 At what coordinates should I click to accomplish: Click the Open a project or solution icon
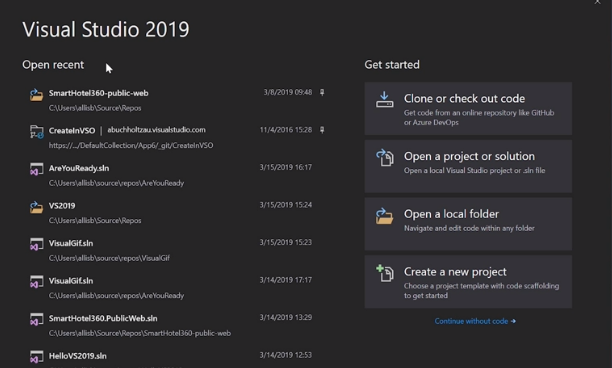click(385, 158)
